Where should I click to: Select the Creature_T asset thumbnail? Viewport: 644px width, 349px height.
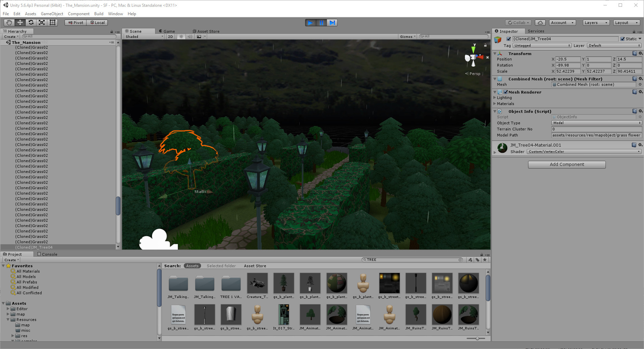pos(257,283)
